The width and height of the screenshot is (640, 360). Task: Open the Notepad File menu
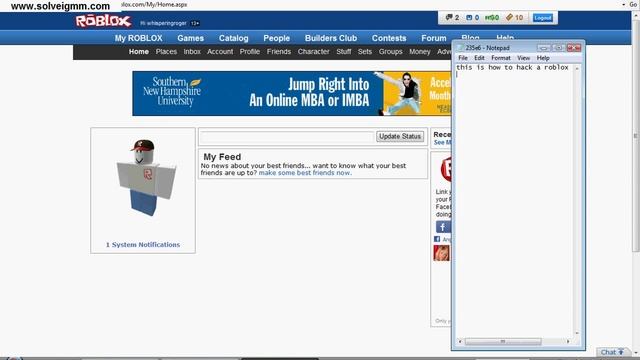(463, 58)
